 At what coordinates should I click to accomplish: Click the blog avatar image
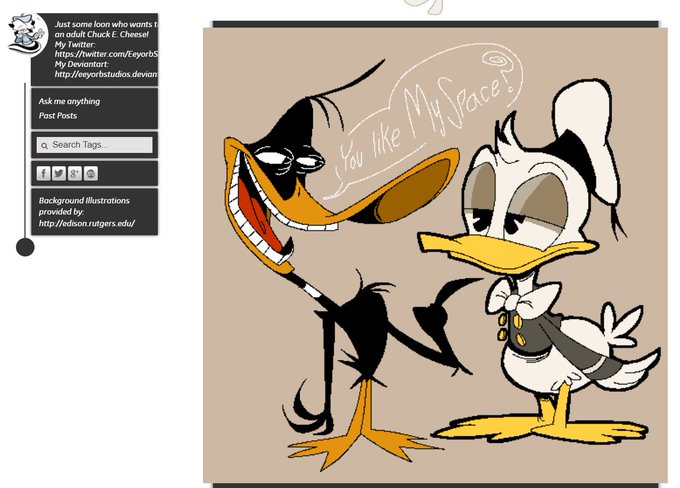(28, 35)
